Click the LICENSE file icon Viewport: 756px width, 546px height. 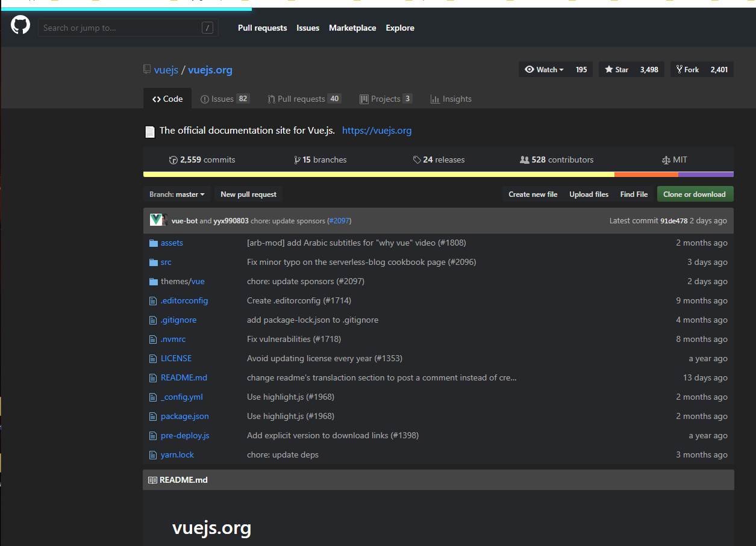153,359
